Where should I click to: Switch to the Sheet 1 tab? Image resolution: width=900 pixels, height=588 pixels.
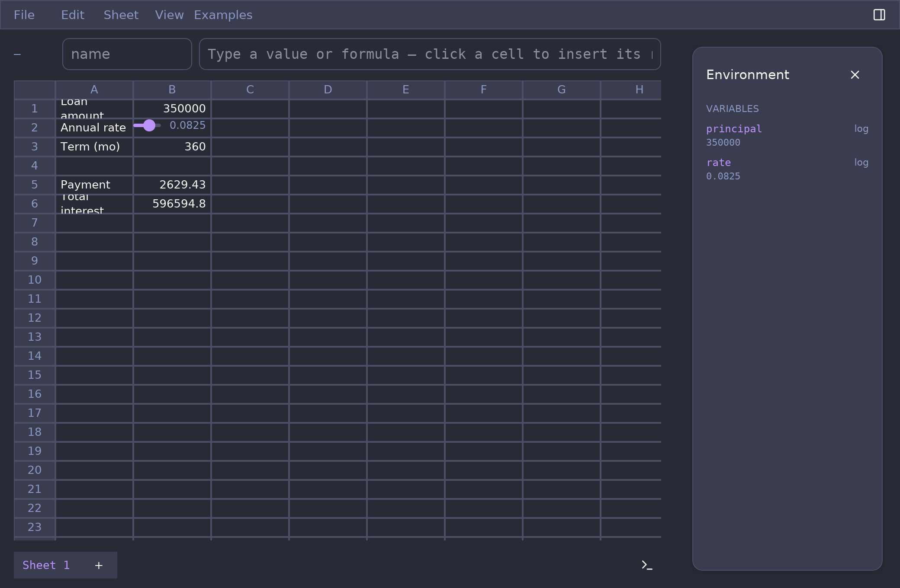click(46, 565)
